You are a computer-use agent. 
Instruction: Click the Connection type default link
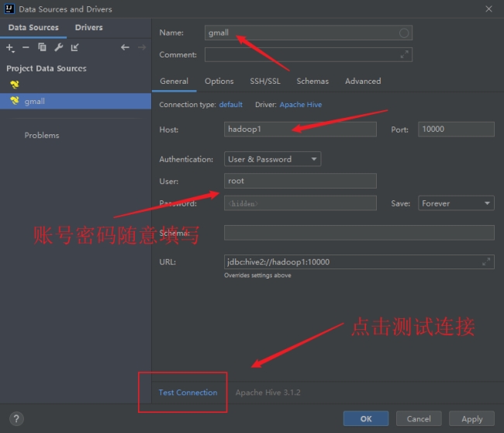pos(231,105)
